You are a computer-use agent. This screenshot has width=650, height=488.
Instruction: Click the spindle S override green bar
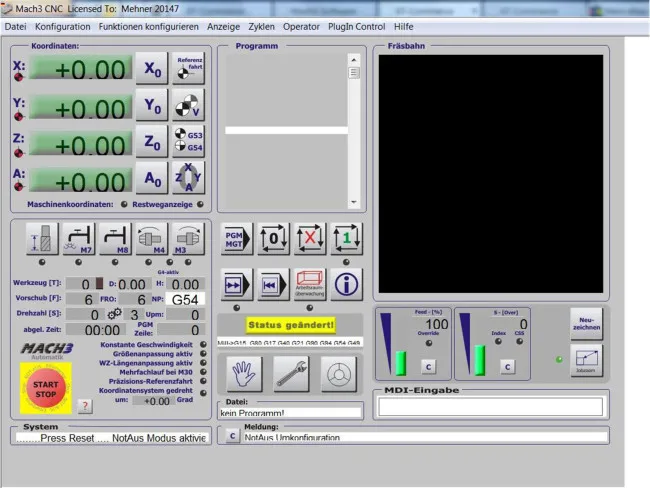480,360
